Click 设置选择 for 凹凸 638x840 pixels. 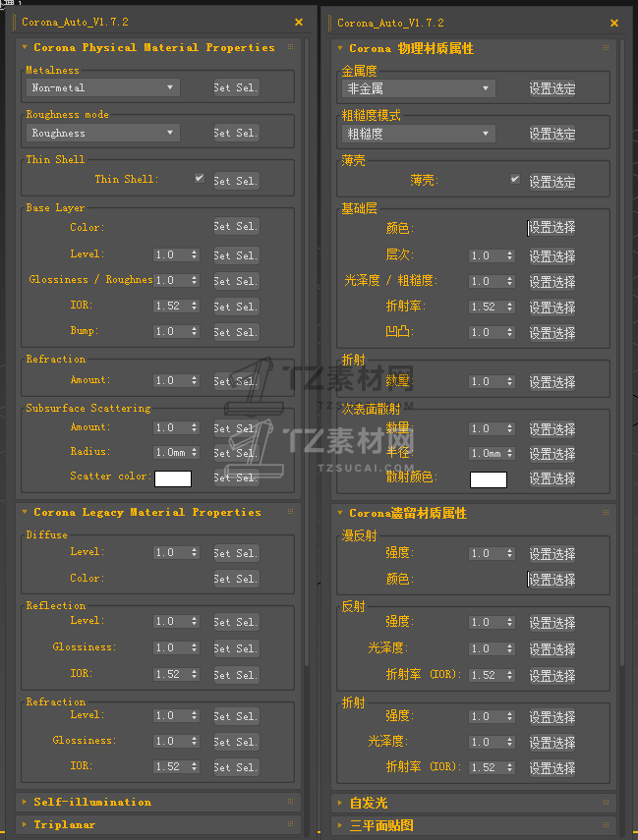[x=552, y=333]
